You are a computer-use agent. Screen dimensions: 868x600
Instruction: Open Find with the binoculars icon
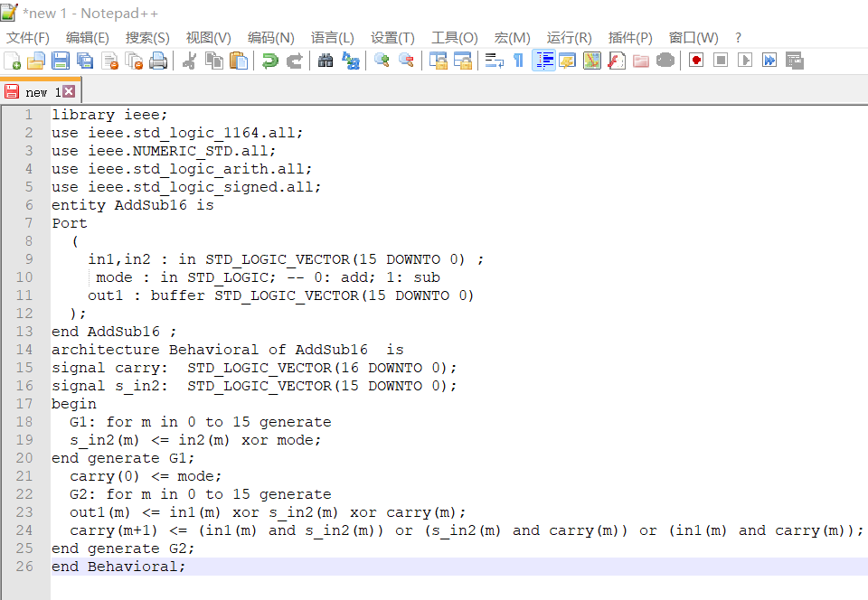point(325,61)
